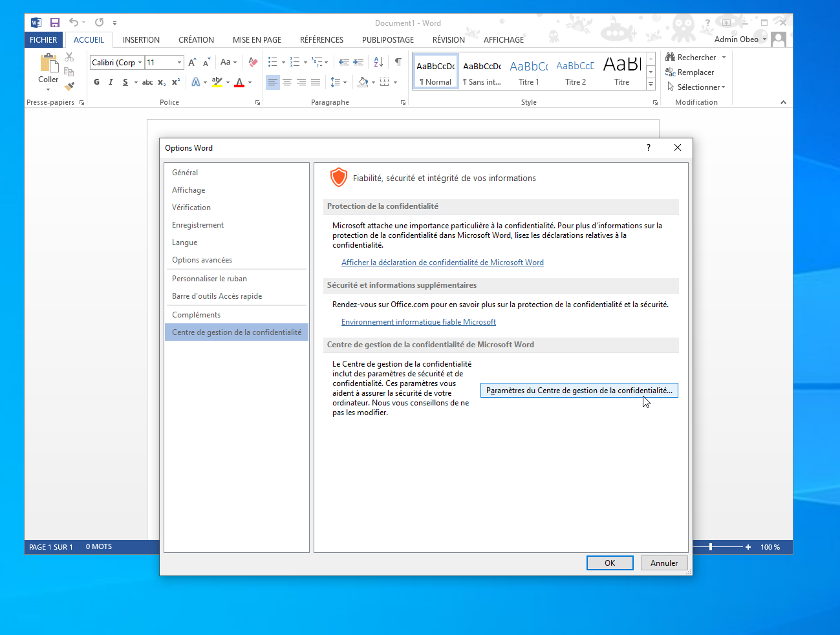Toggle strikethrough abc button

pyautogui.click(x=147, y=82)
